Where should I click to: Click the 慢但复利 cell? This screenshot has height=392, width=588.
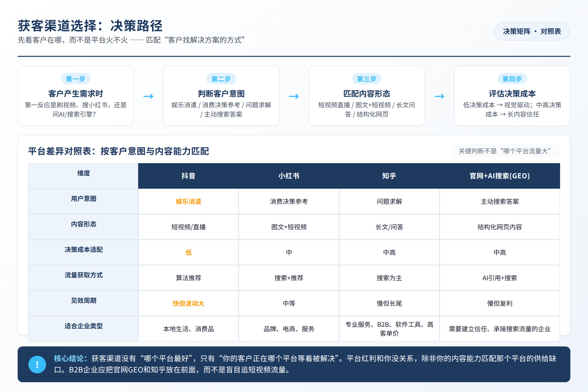(500, 304)
